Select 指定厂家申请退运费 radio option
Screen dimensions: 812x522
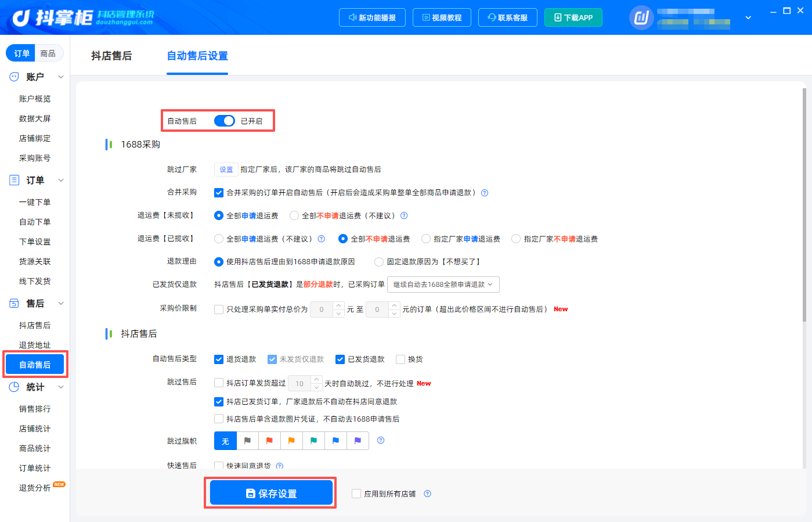click(426, 239)
